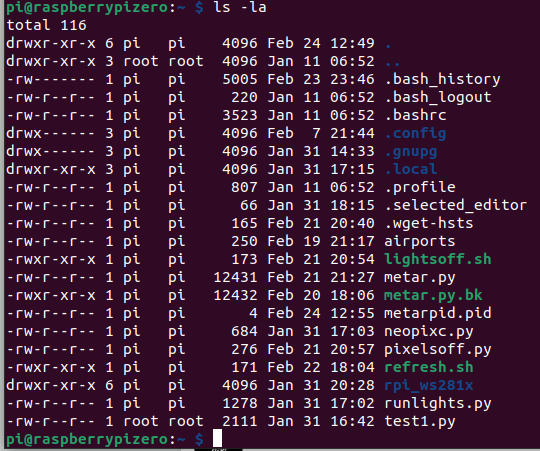Click the .bash_logout filename
The width and height of the screenshot is (540, 451).
[x=438, y=97]
